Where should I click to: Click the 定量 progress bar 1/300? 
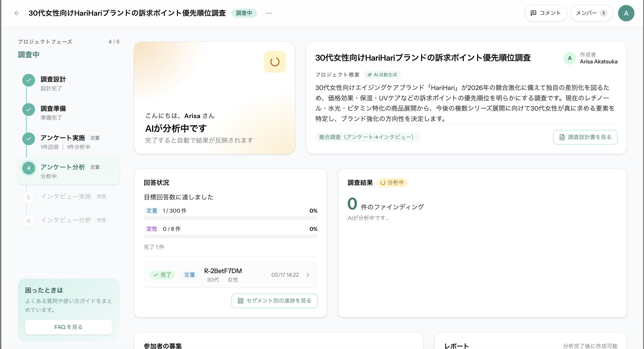pyautogui.click(x=231, y=218)
